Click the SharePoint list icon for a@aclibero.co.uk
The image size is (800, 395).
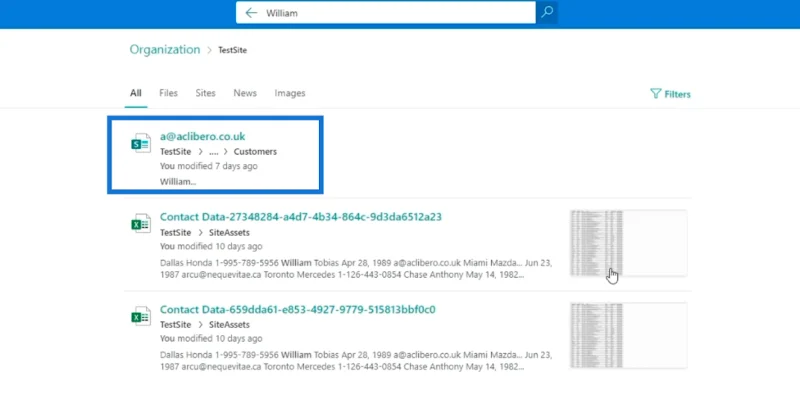[141, 143]
